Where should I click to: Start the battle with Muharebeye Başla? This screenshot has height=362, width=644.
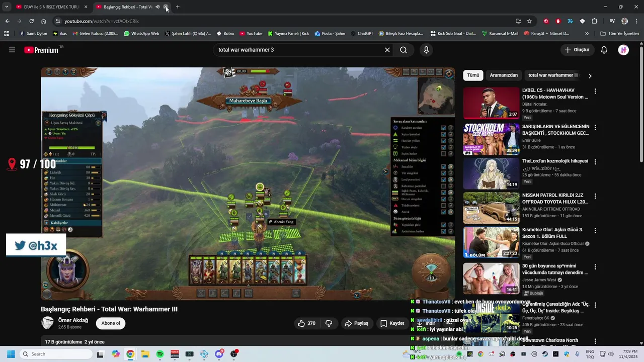pyautogui.click(x=248, y=101)
